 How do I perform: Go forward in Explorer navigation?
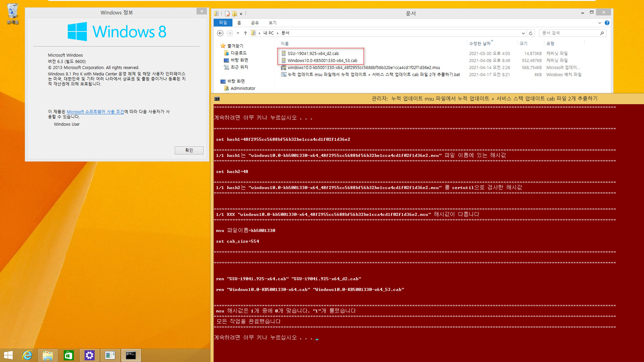coord(230,33)
